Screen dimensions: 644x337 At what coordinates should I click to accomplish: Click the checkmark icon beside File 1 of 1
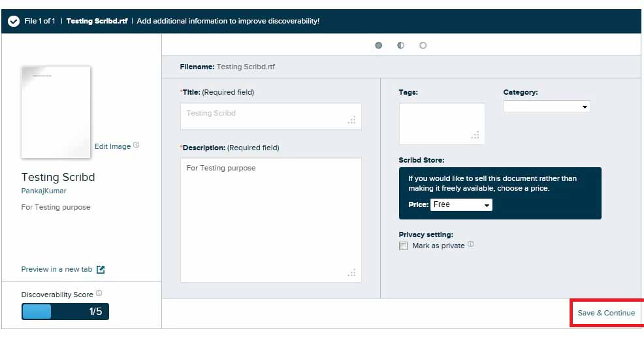coord(14,21)
